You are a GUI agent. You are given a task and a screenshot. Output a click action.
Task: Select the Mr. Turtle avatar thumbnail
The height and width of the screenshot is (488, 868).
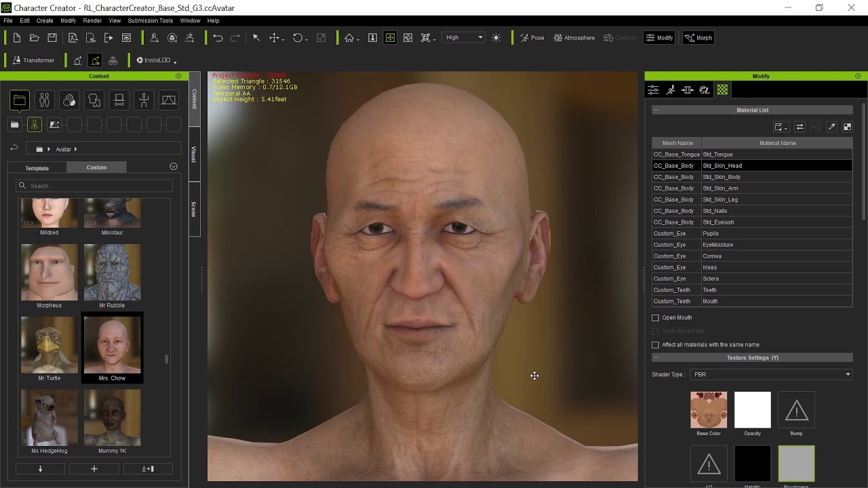(50, 345)
